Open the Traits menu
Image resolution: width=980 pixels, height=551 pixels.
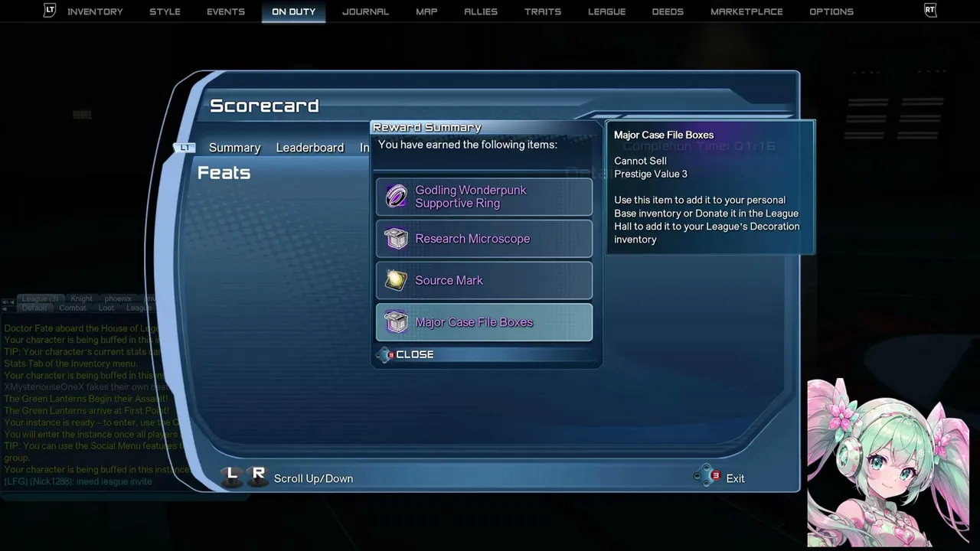(543, 11)
